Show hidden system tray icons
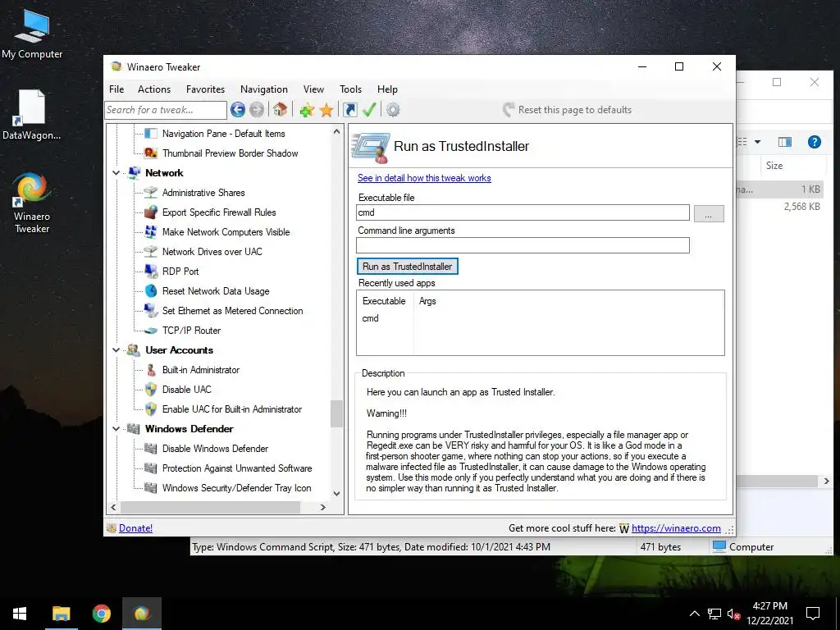840x630 pixels. 694,614
